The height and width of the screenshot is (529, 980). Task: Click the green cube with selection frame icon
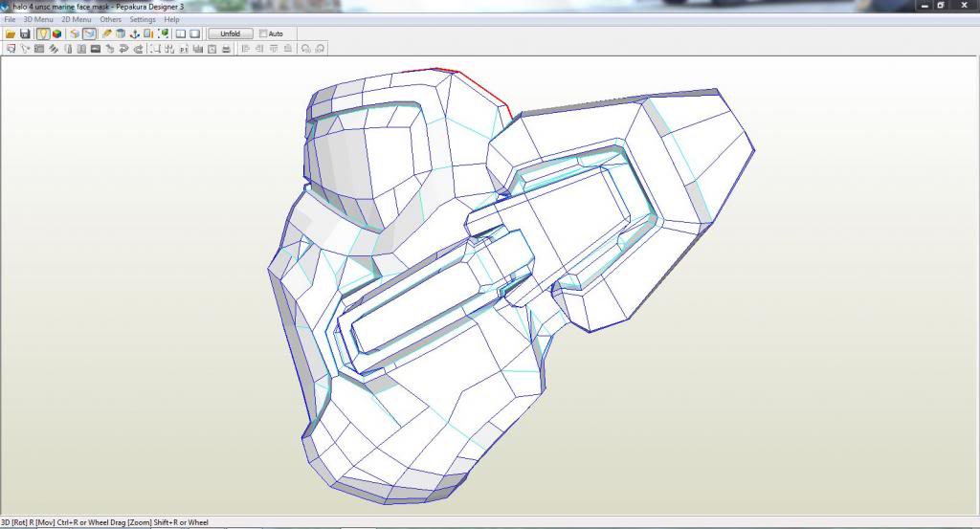[163, 33]
